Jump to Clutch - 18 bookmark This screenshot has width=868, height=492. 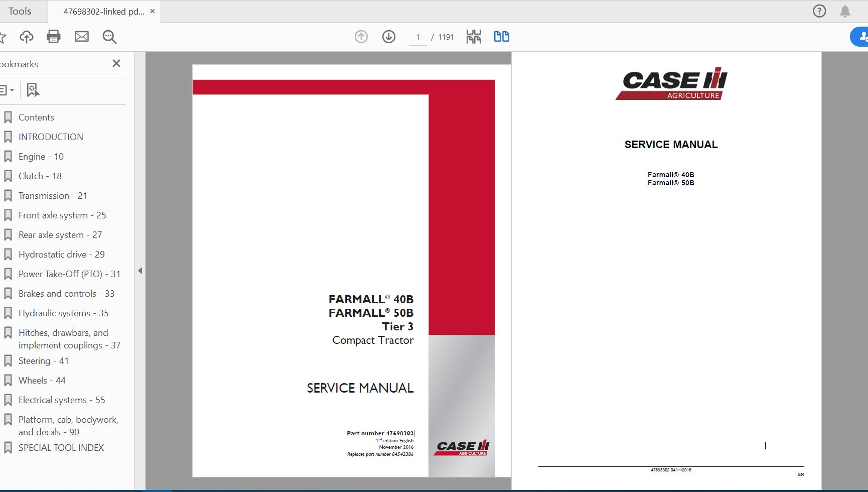tap(40, 176)
